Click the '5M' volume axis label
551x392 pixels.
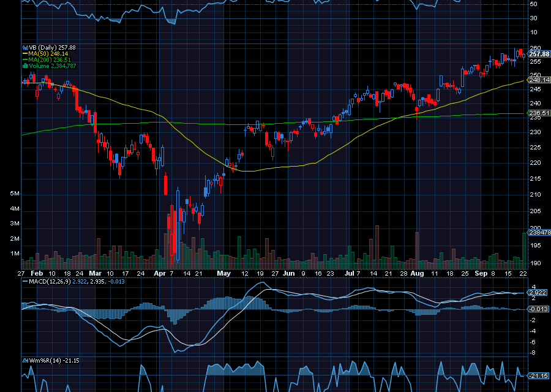tap(15, 194)
